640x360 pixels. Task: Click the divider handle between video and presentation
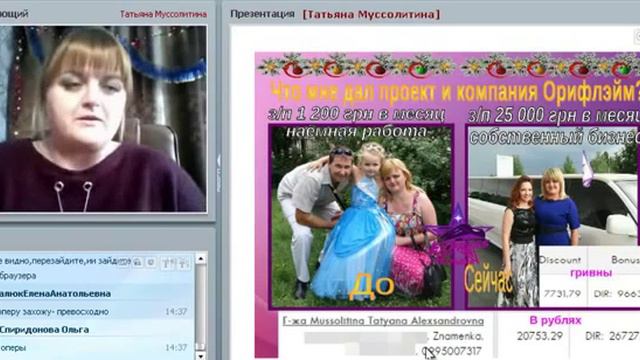[218, 173]
